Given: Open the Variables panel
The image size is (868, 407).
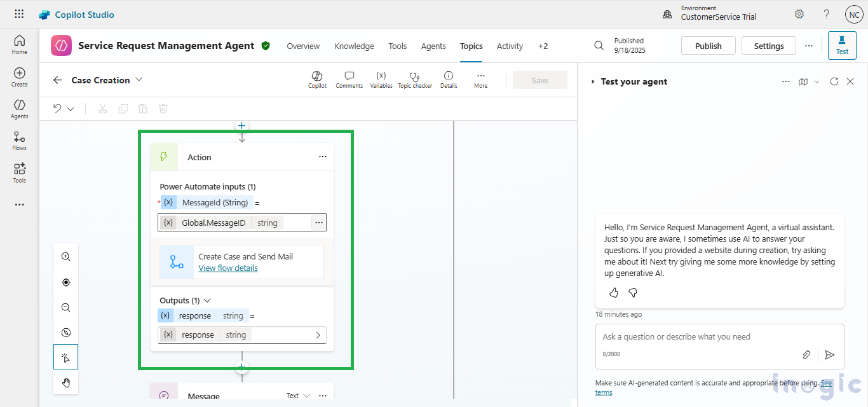Looking at the screenshot, I should click(x=381, y=79).
